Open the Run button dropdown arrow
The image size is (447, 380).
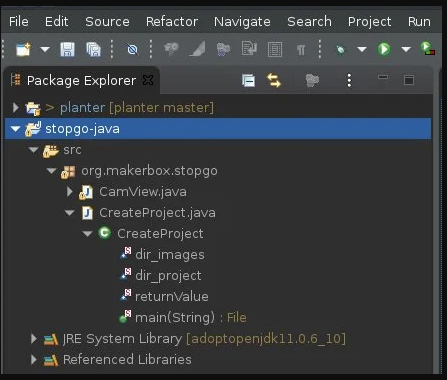[x=406, y=50]
